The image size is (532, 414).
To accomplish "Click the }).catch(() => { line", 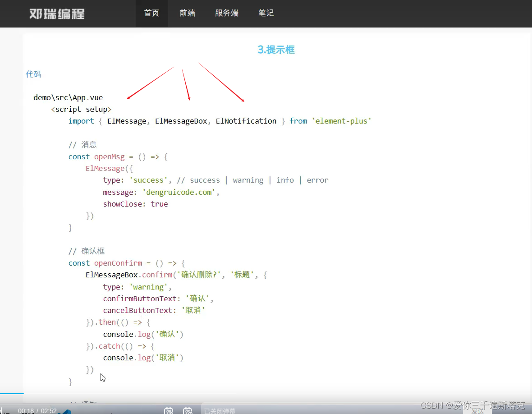I will (x=120, y=346).
